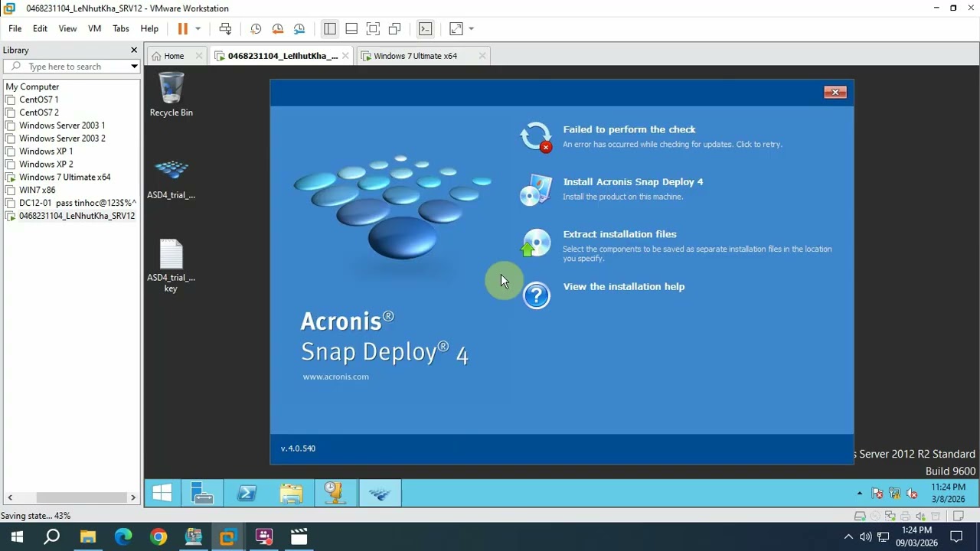This screenshot has height=551, width=980.
Task: Click the installation help question mark icon
Action: 536,295
